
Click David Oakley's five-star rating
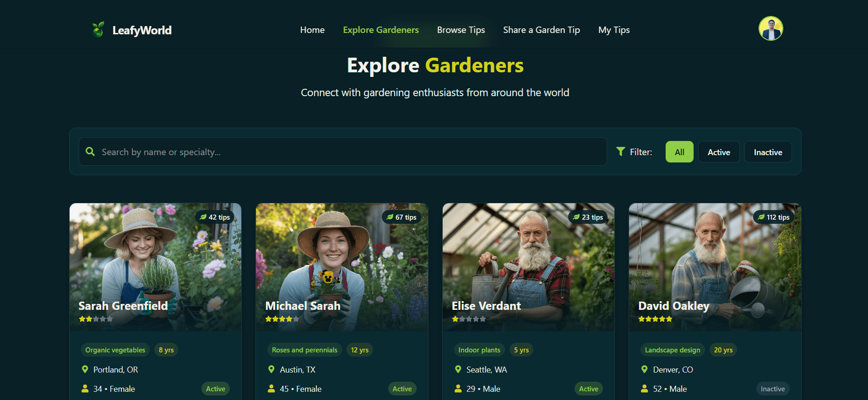coord(655,319)
